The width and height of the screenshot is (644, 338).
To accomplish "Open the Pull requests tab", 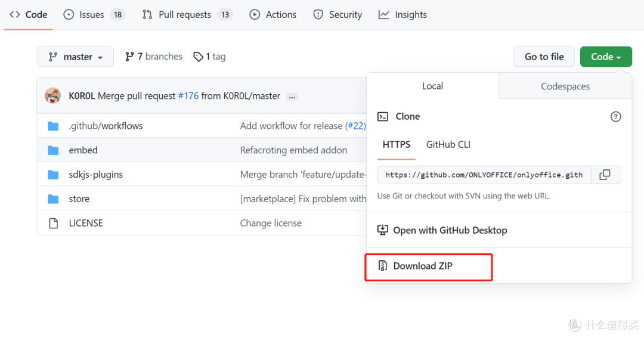I will pos(187,14).
